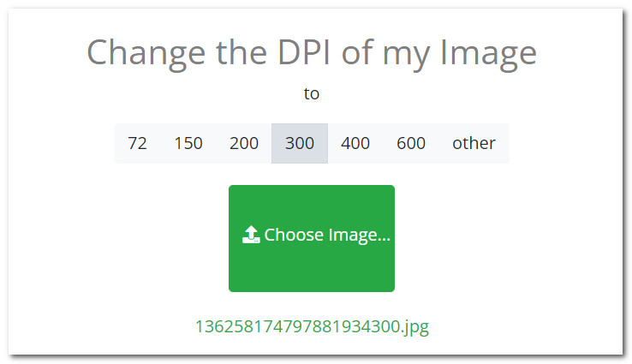Click the .jpg extension of the filename
The width and height of the screenshot is (632, 364).
[x=414, y=327]
